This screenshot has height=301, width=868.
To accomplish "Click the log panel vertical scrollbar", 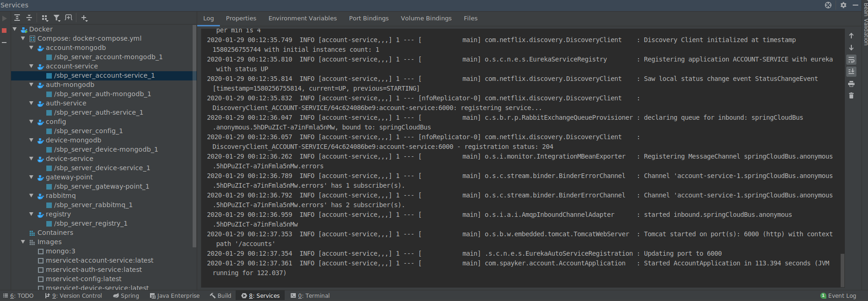I will tap(843, 270).
